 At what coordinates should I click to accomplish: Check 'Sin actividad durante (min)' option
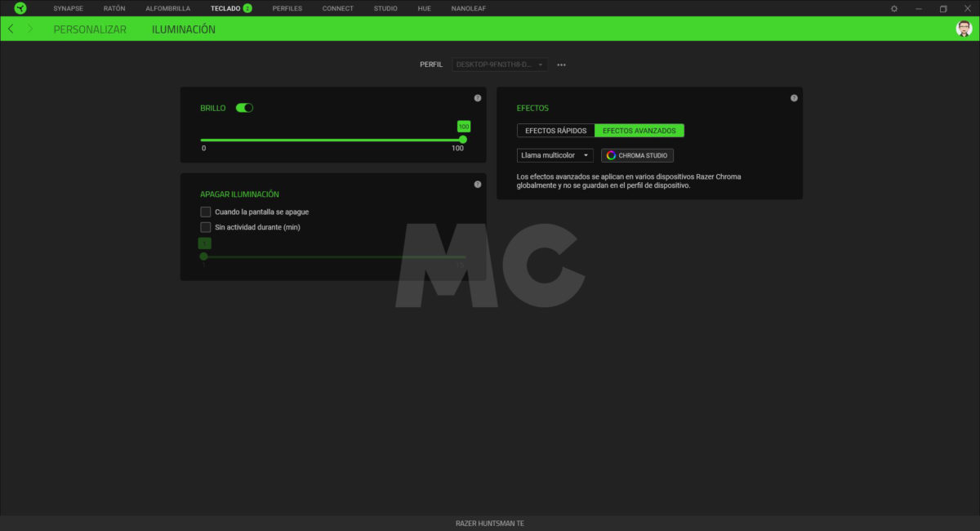tap(206, 227)
